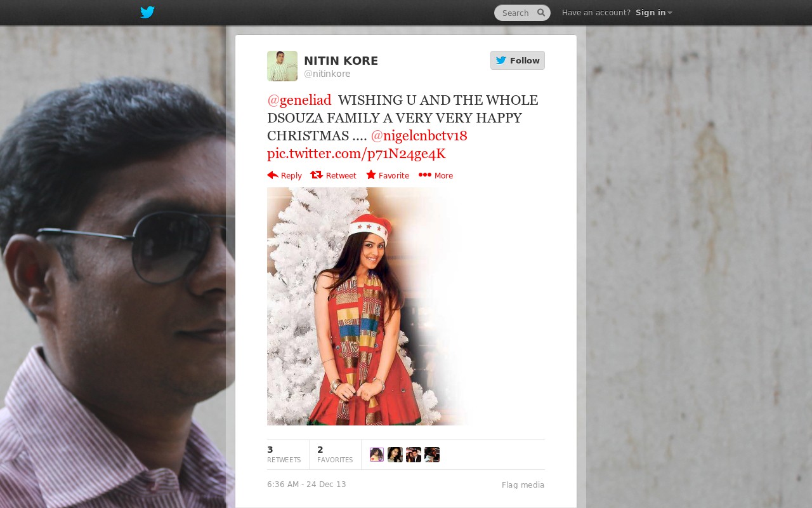Open the pic.twitter.com/p71N24ge4K link

357,154
